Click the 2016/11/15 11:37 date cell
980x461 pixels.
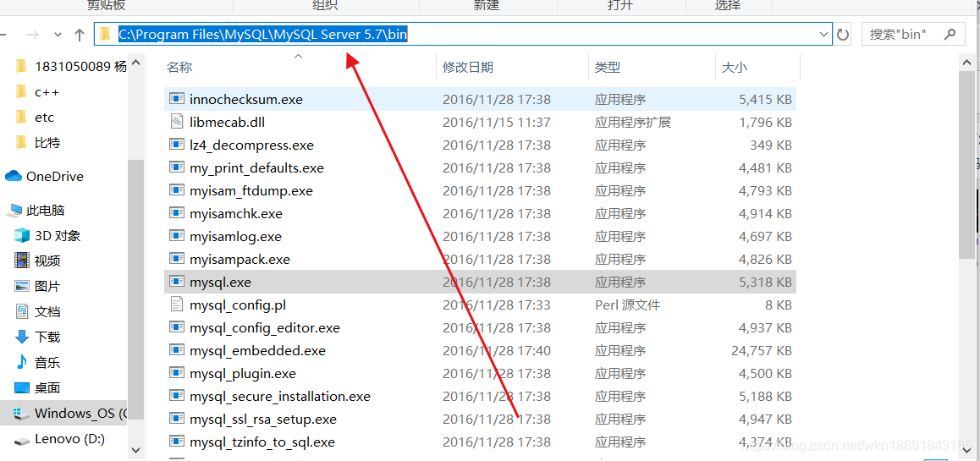tap(497, 123)
